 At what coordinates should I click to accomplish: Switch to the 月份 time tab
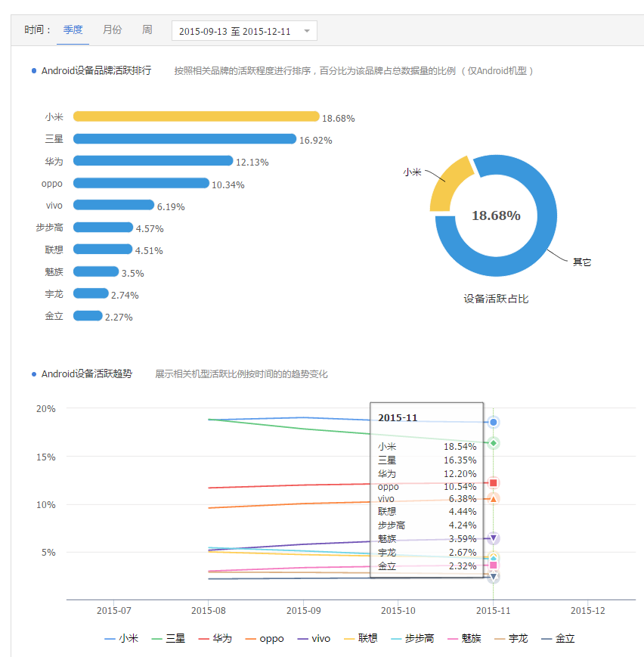coord(113,29)
